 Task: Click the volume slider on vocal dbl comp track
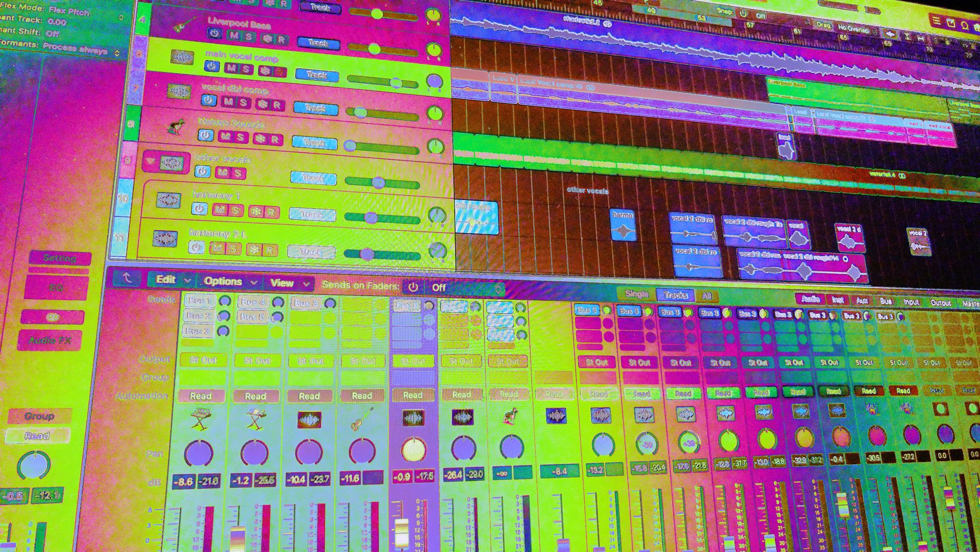[x=383, y=114]
